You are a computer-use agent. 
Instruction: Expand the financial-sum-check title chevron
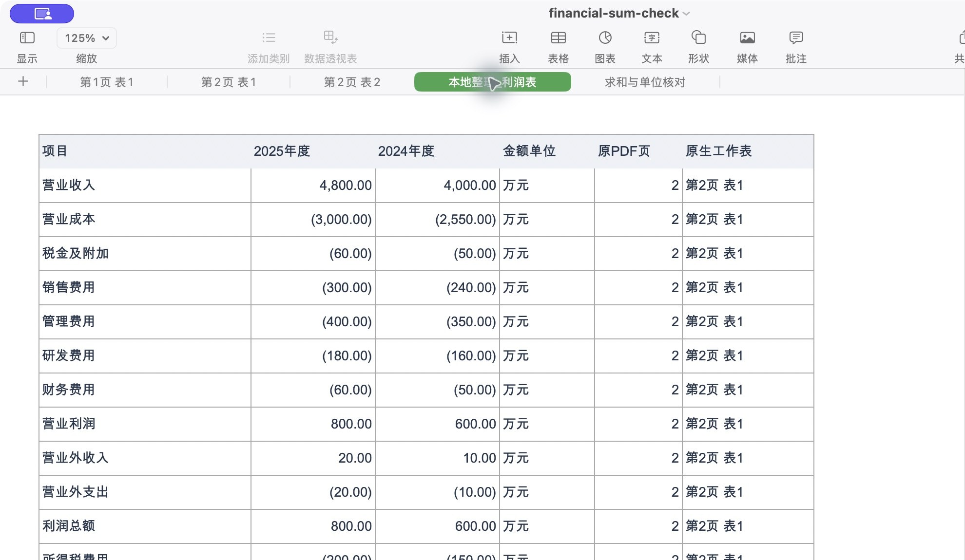tap(687, 14)
